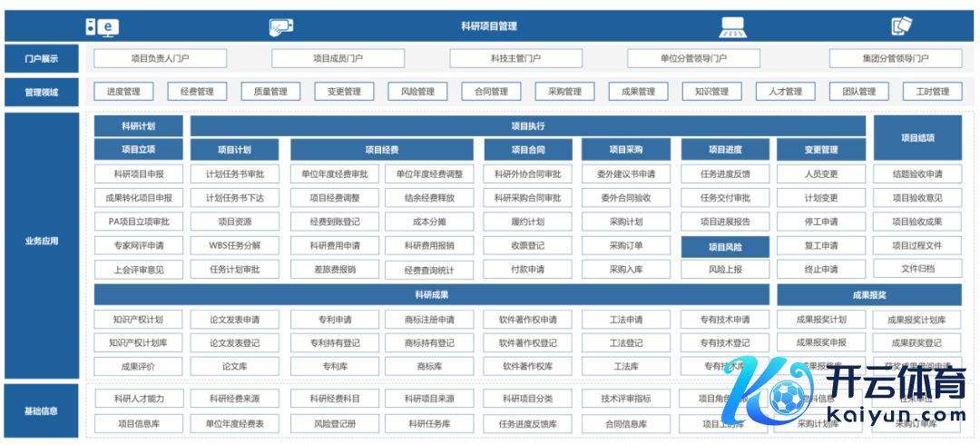Screen dimensions: 980x445
Task: Click the mobile phone icon in header
Action: [x=900, y=27]
